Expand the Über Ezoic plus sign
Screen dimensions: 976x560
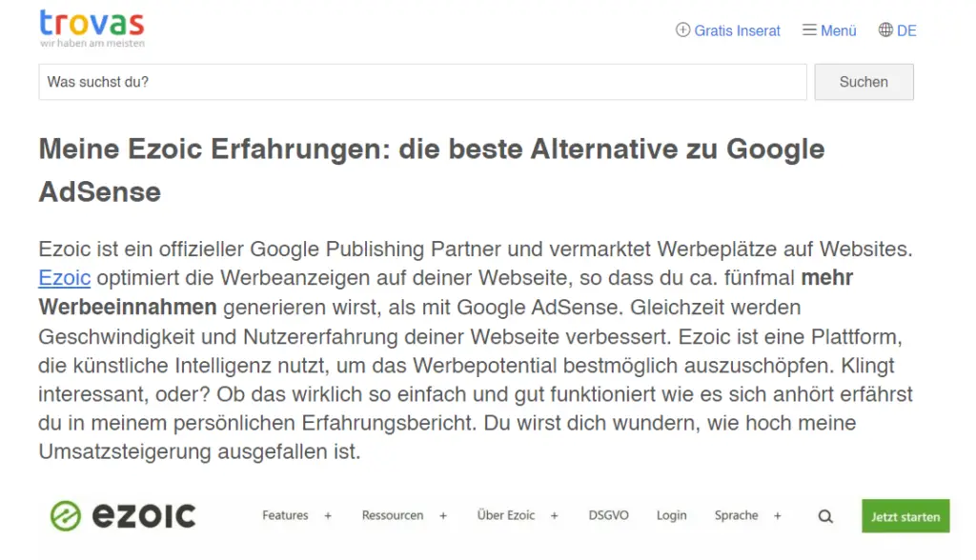pos(555,516)
